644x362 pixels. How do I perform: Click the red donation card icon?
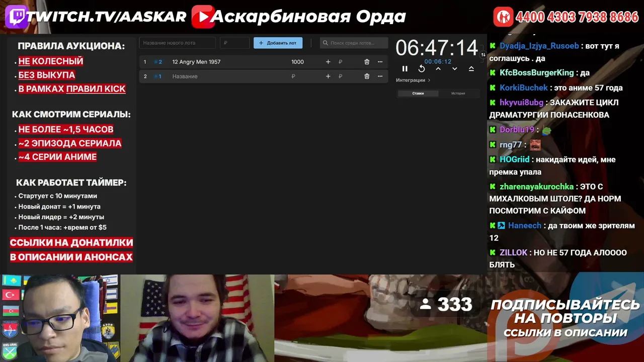[x=503, y=17]
